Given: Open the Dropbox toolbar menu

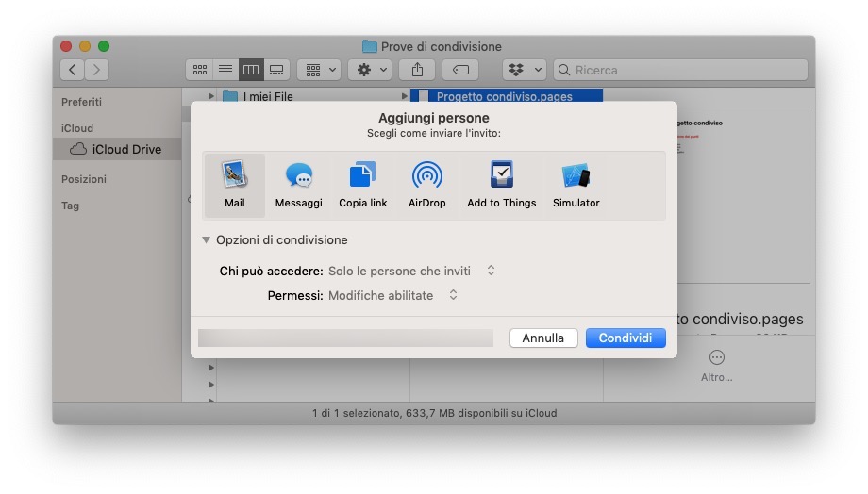Looking at the screenshot, I should (x=525, y=70).
